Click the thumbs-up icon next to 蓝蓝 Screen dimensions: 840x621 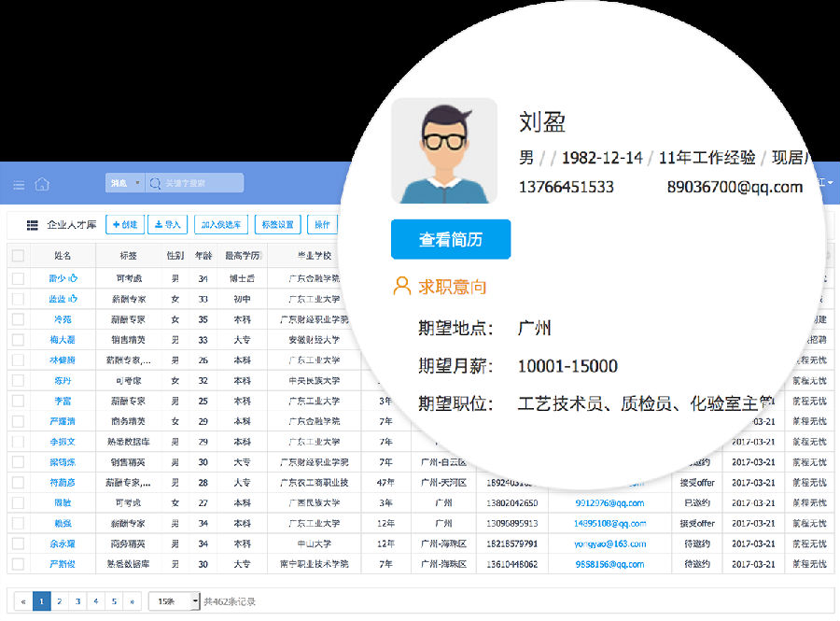74,299
